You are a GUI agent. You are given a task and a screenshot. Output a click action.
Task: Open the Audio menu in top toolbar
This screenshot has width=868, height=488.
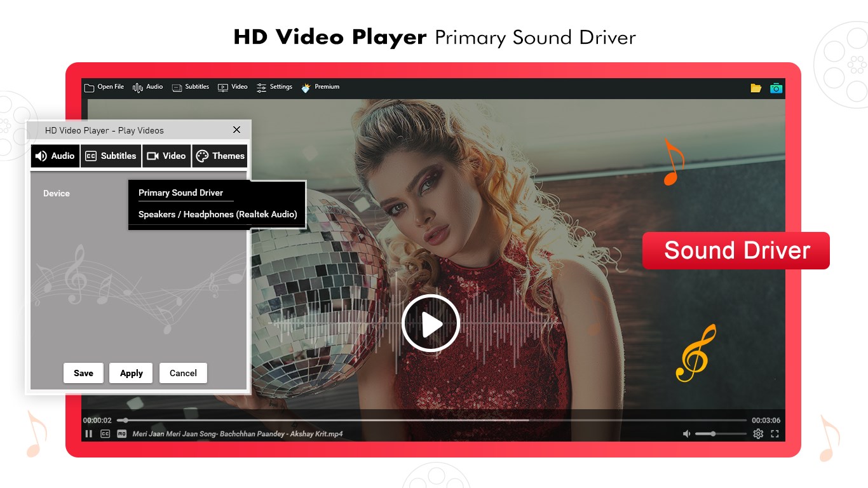pos(147,87)
